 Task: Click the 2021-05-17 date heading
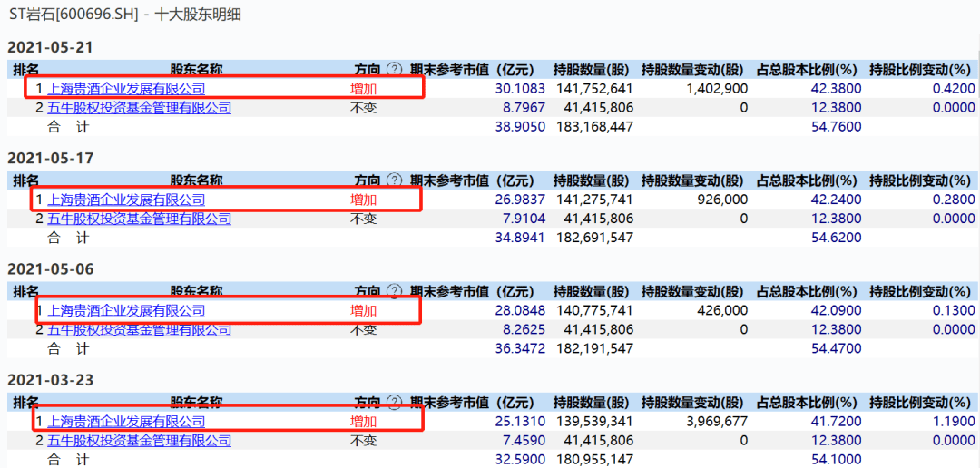pyautogui.click(x=50, y=158)
